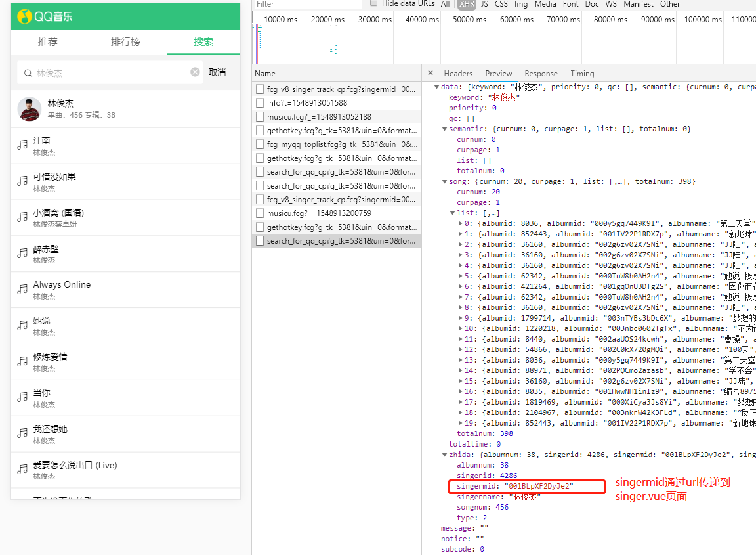Viewport: 756px width, 555px height.
Task: Click the music note icon beside 修炼爱情
Action: 22,361
